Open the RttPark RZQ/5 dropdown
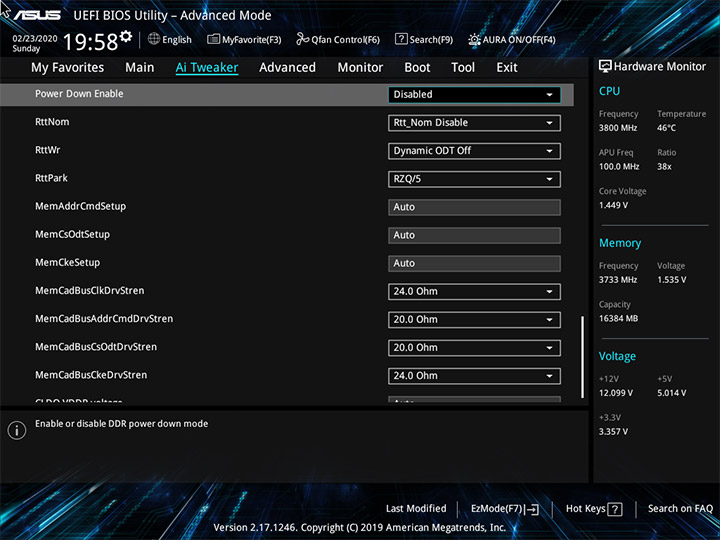 (x=474, y=179)
